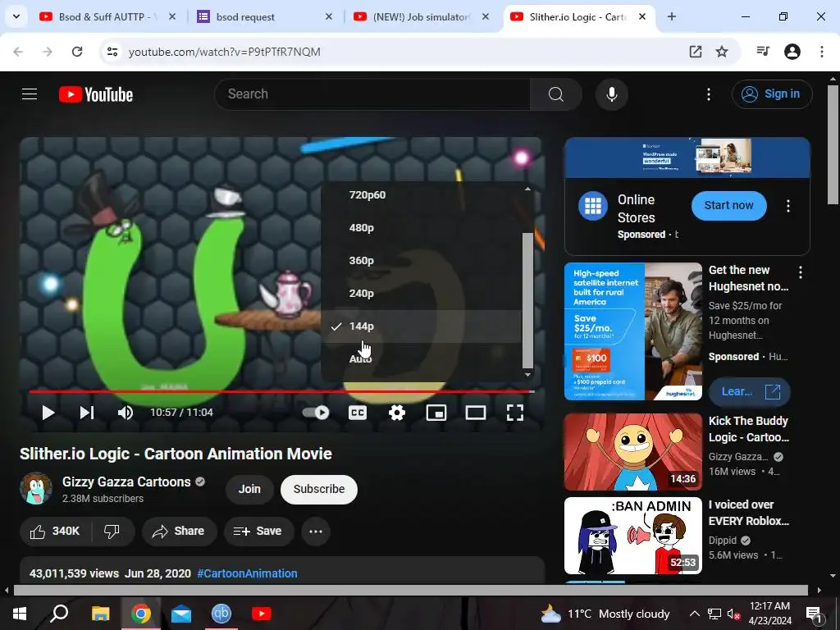Toggle closed captions

tap(358, 413)
